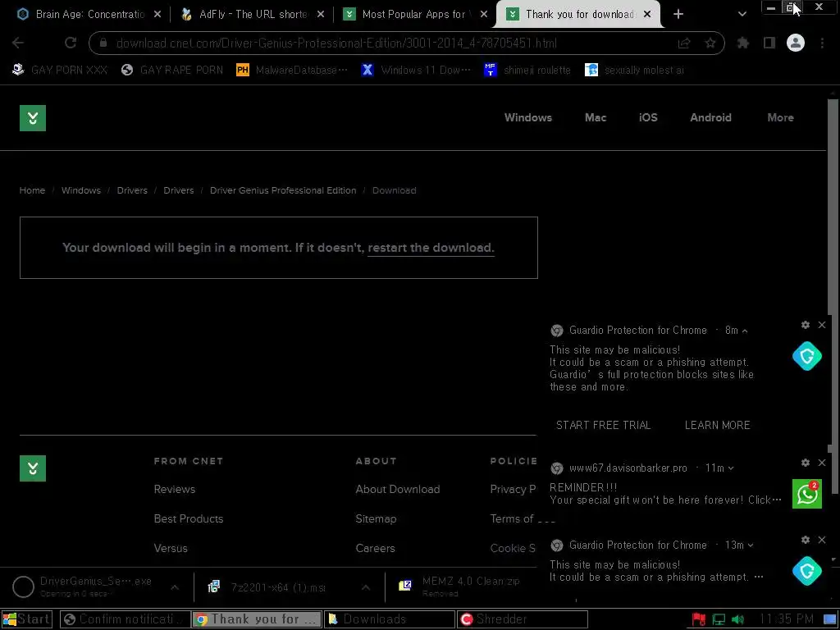The height and width of the screenshot is (630, 840).
Task: Click LEARN MORE button
Action: tap(717, 426)
